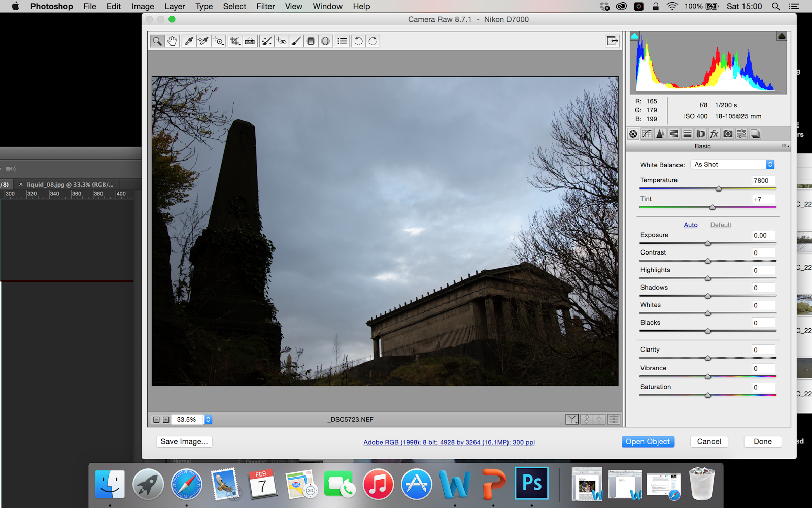Viewport: 812px width, 508px height.
Task: Open the Filter menu
Action: pyautogui.click(x=265, y=6)
